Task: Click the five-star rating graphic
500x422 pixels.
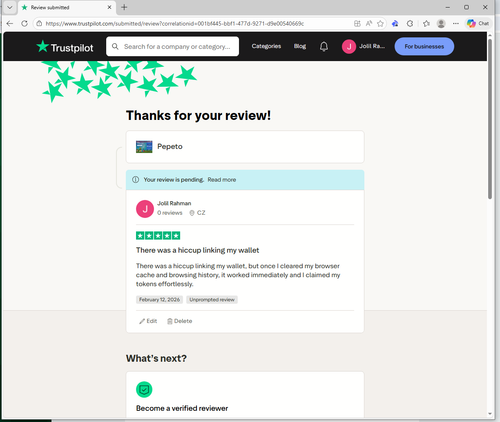Action: (158, 236)
